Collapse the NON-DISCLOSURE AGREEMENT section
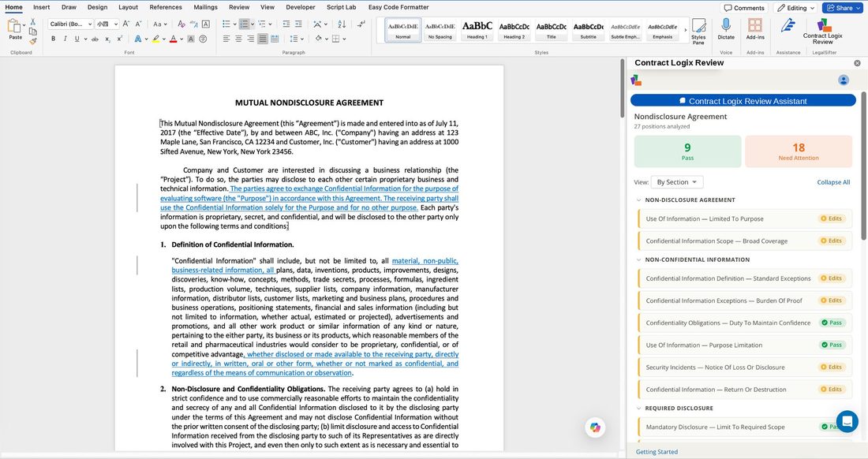This screenshot has height=459, width=868. [639, 200]
